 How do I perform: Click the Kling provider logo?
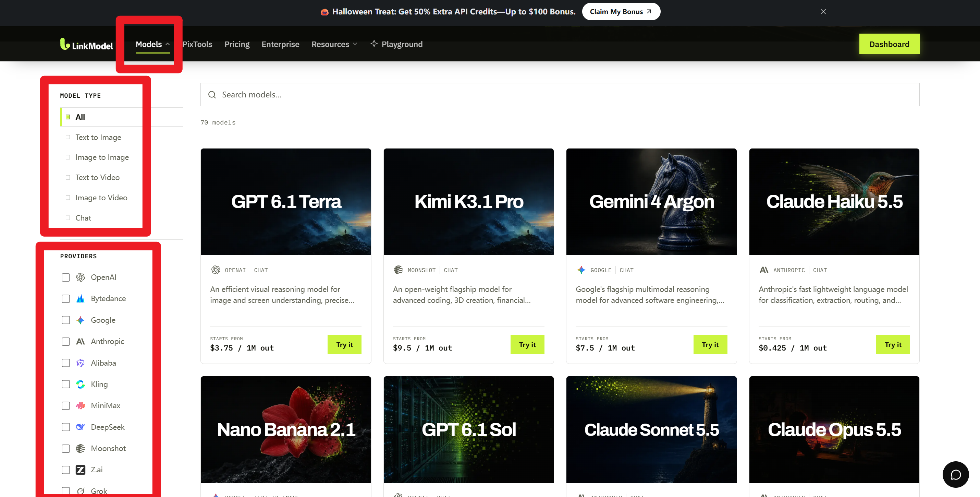point(80,384)
